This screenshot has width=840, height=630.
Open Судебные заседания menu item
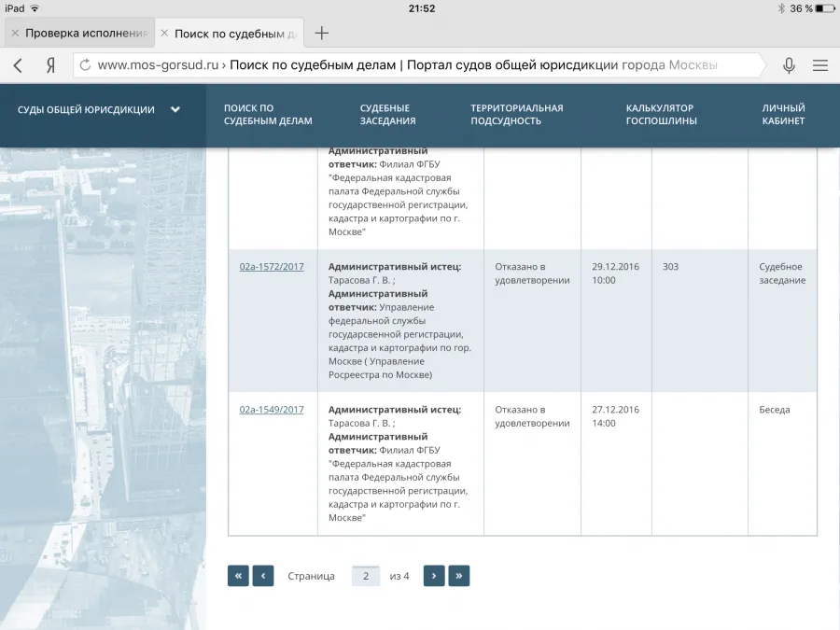coord(388,115)
